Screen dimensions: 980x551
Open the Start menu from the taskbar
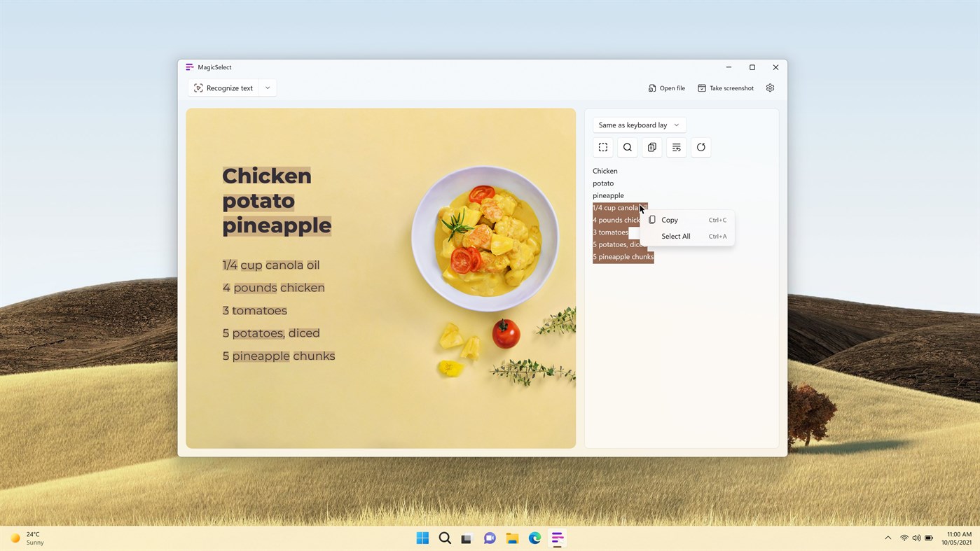(422, 537)
